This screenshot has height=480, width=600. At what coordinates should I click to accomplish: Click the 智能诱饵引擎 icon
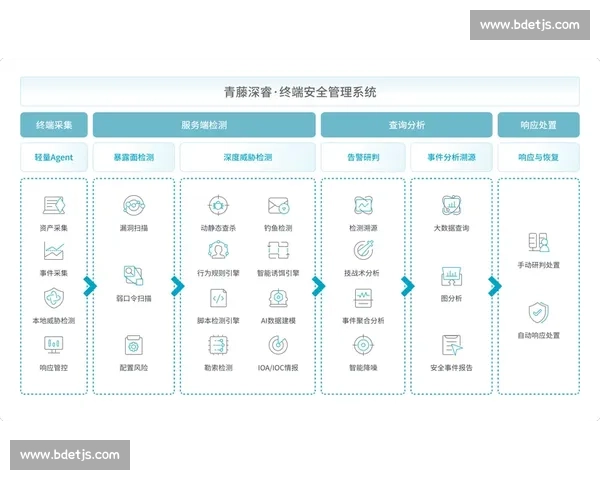[x=278, y=251]
